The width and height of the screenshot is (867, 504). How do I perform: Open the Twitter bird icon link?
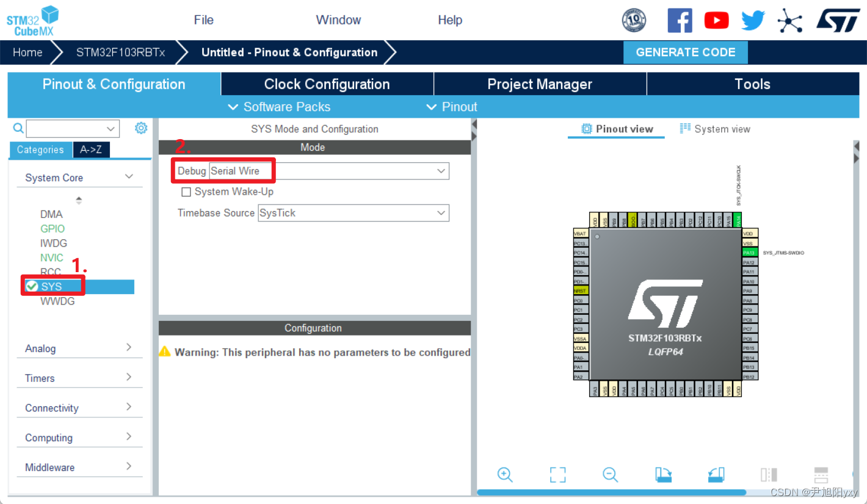coord(753,20)
